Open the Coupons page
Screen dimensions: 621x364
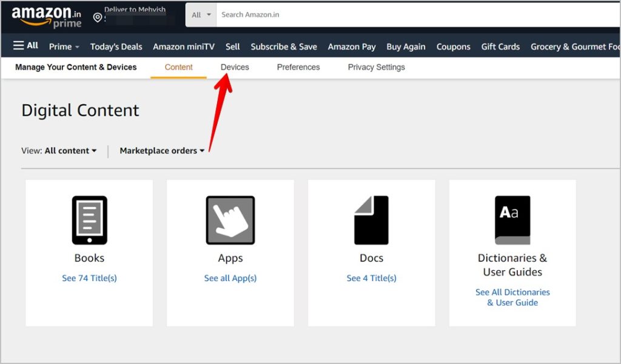454,47
